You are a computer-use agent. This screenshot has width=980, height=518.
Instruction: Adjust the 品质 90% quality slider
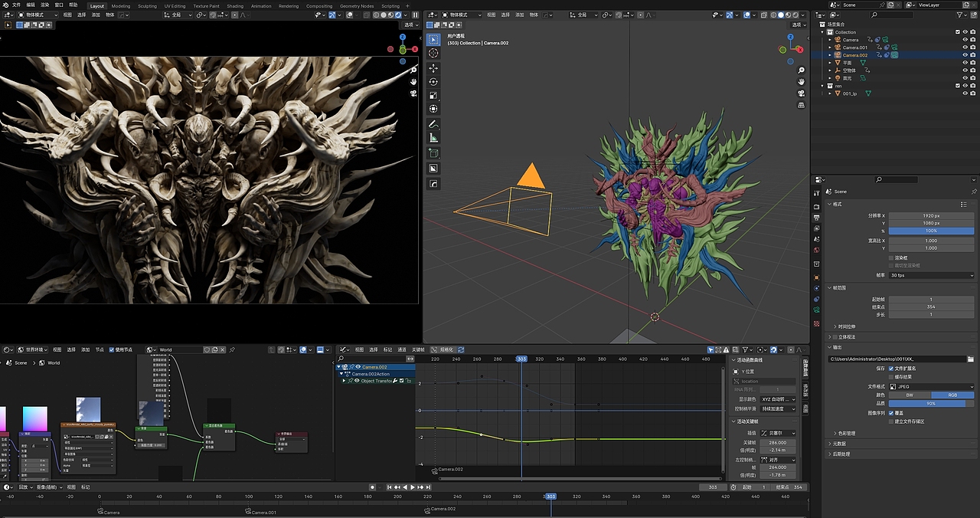[931, 404]
